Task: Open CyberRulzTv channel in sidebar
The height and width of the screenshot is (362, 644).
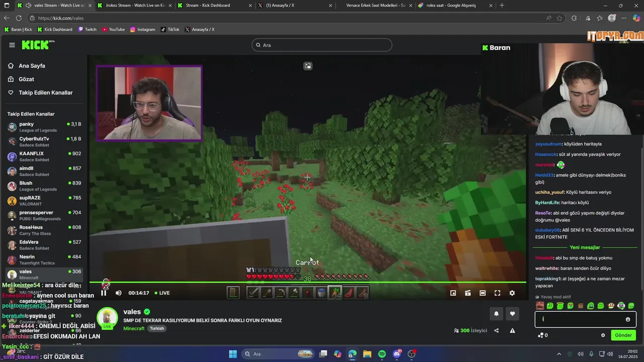Action: tap(44, 142)
